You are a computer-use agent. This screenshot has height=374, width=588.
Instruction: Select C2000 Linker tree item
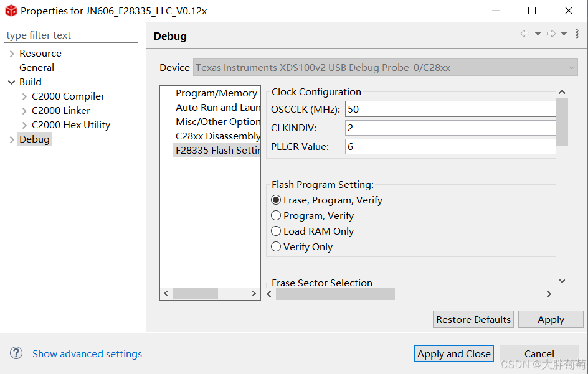coord(61,111)
